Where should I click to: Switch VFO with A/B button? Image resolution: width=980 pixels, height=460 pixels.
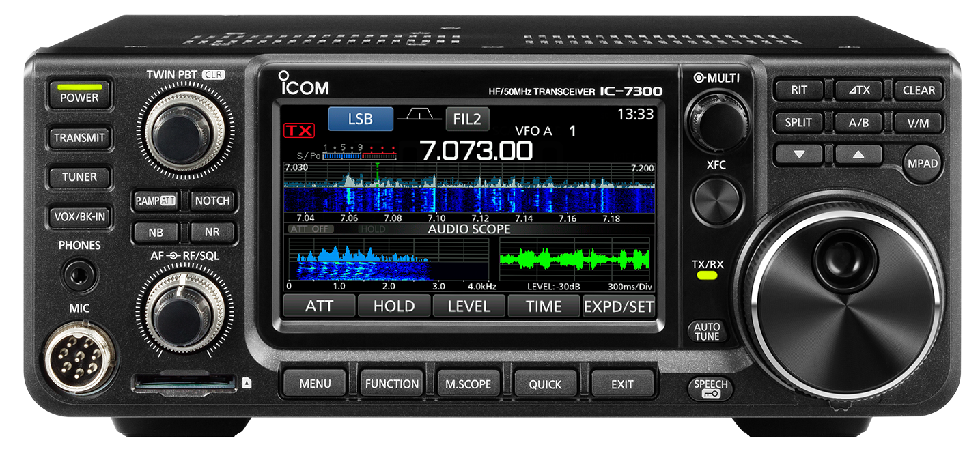[858, 123]
